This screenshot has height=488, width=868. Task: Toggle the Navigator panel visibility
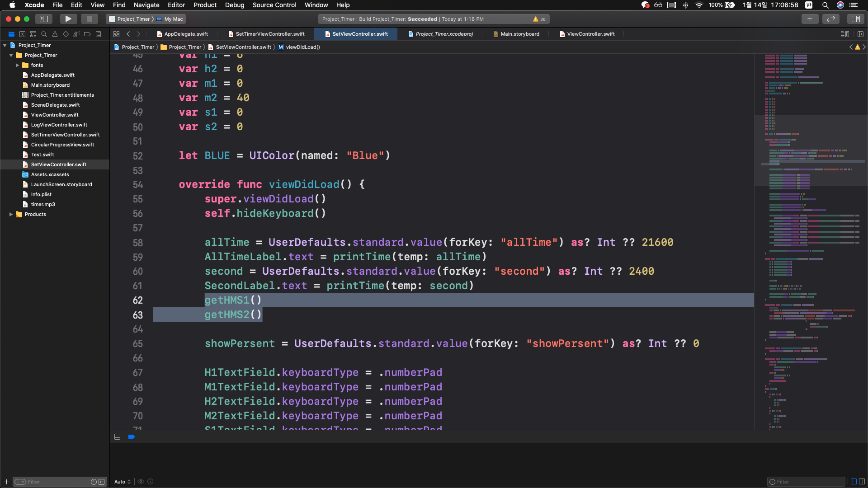pyautogui.click(x=44, y=19)
